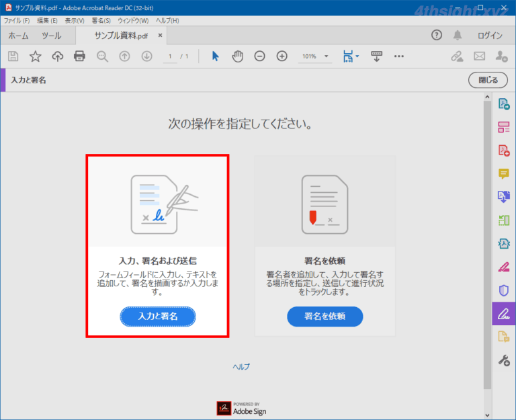Expand the page fit options dropdown
516x420 pixels.
click(351, 56)
